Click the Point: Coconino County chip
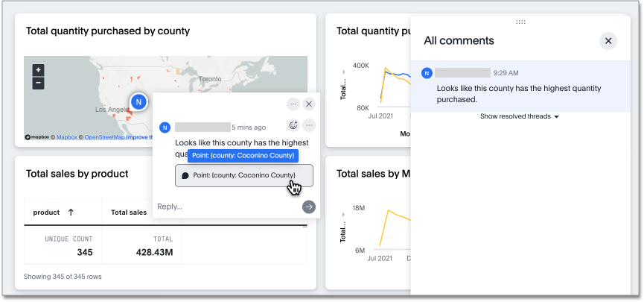Viewport: 644px width, 302px height. point(244,175)
